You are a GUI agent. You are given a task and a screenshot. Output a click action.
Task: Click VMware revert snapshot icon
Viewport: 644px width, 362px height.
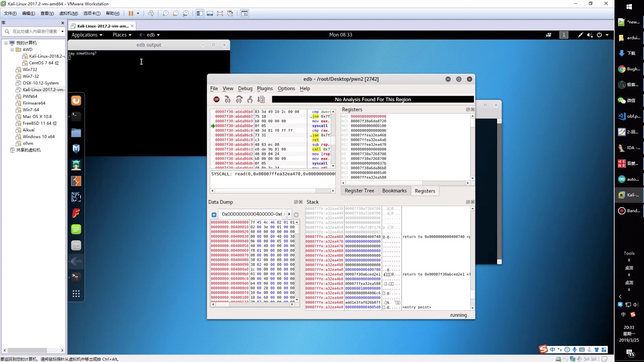point(176,14)
